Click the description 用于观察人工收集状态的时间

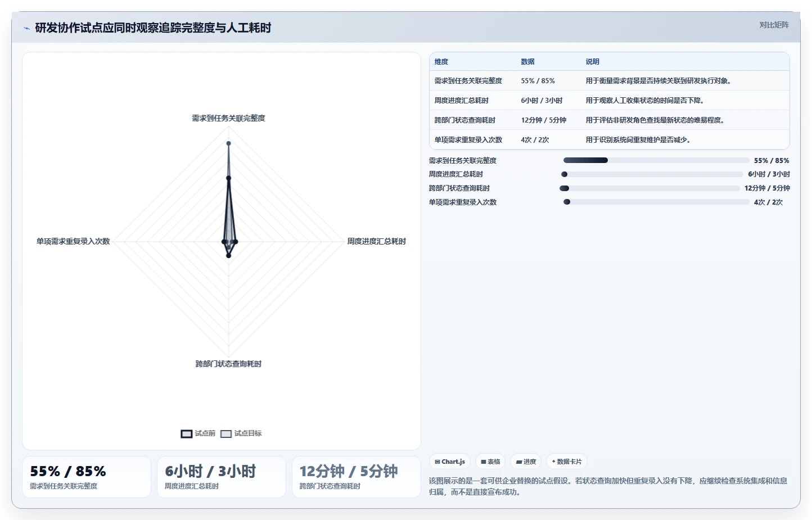tap(645, 101)
